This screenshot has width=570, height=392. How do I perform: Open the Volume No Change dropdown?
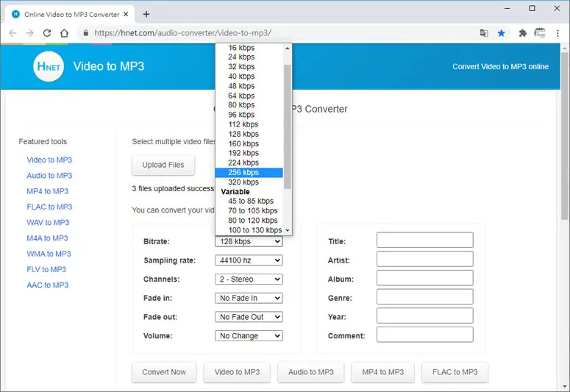pyautogui.click(x=249, y=336)
